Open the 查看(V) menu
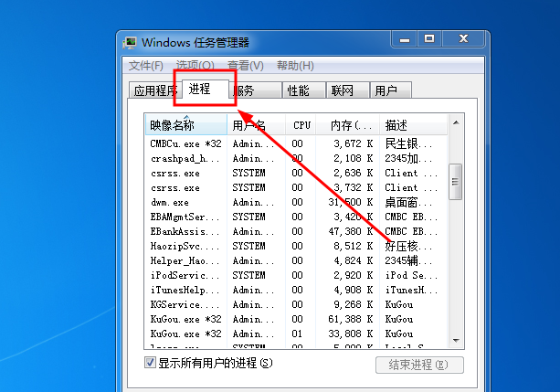Screen dimensions: 560x392 [246, 66]
